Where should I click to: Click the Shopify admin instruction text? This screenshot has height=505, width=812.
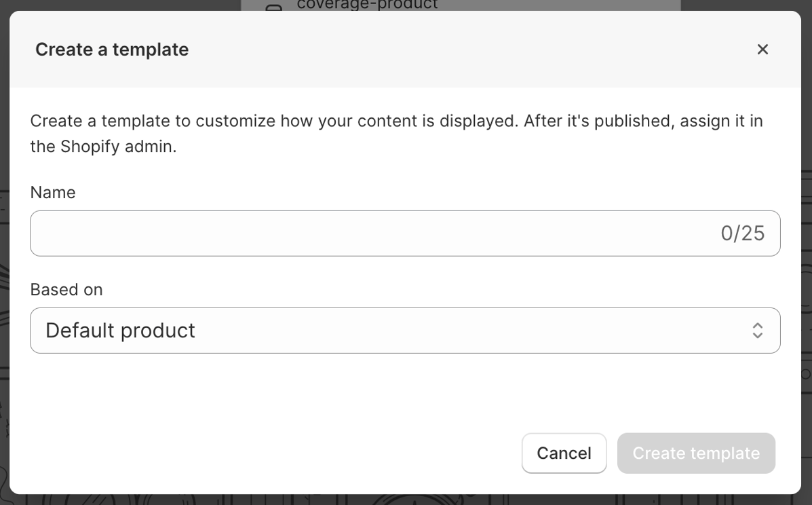(x=395, y=133)
